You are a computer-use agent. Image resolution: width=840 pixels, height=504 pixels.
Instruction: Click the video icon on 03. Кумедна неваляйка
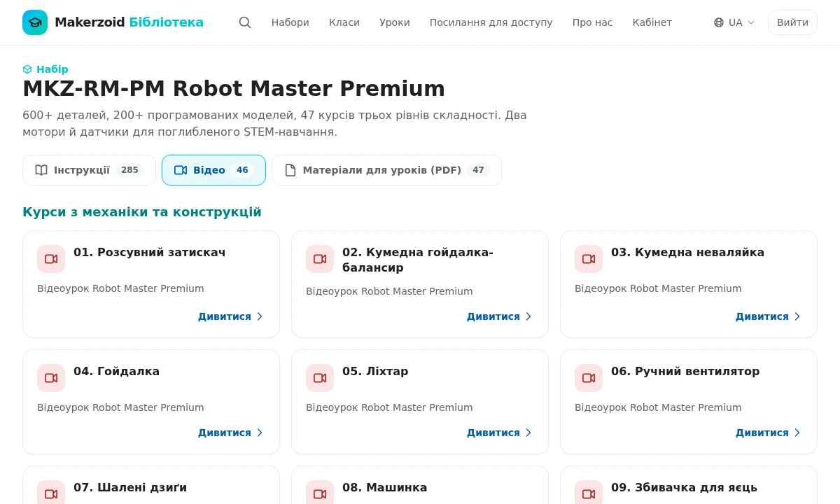pos(589,259)
